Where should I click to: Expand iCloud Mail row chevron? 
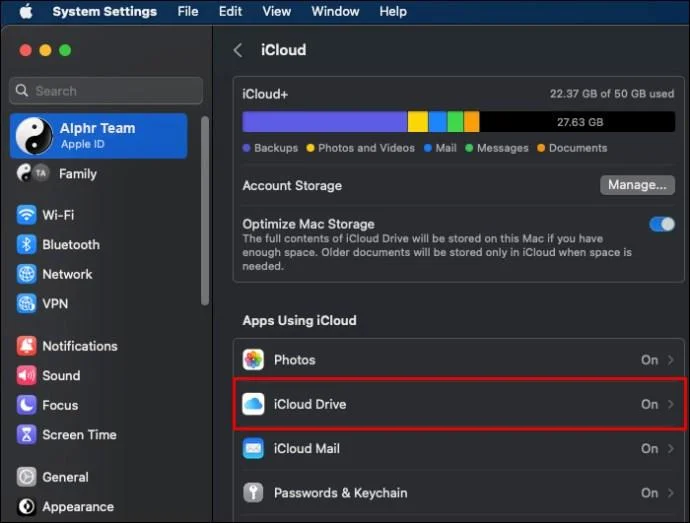coord(670,449)
